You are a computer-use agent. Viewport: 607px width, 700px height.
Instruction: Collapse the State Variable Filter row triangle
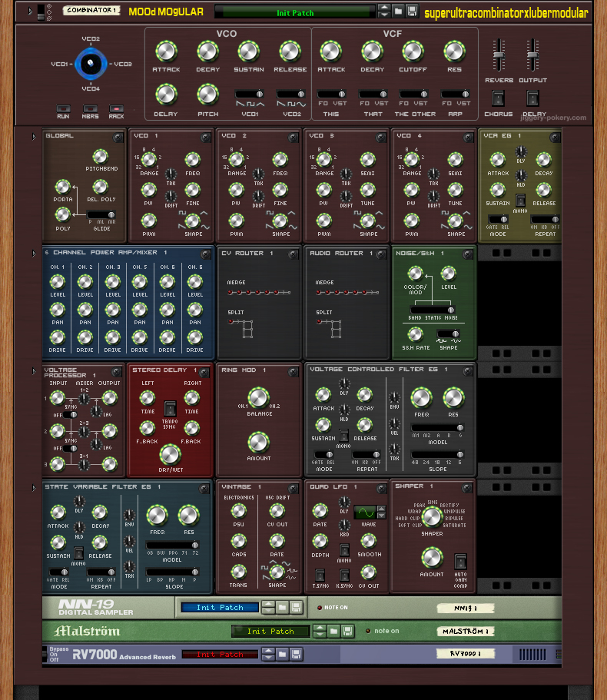click(34, 488)
